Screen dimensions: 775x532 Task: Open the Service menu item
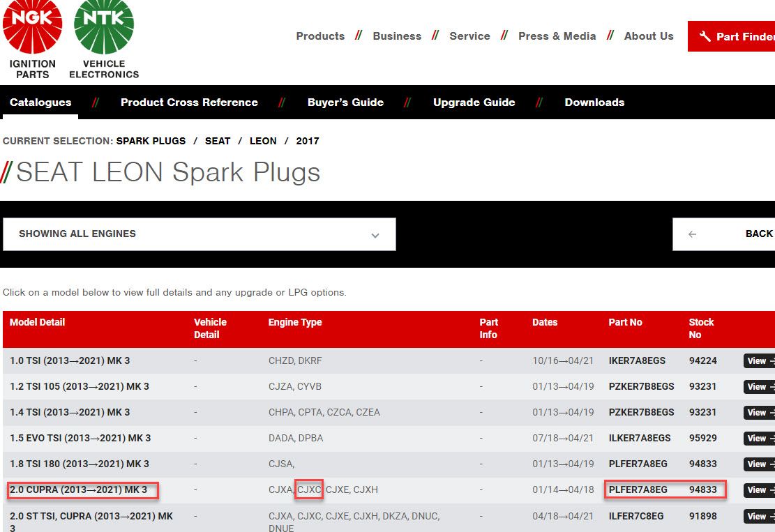[x=469, y=36]
